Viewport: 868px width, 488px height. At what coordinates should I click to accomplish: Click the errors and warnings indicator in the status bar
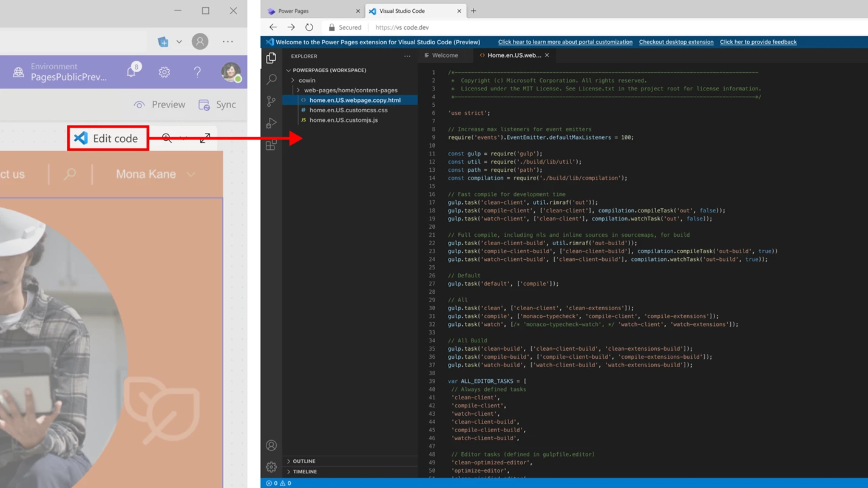click(277, 483)
